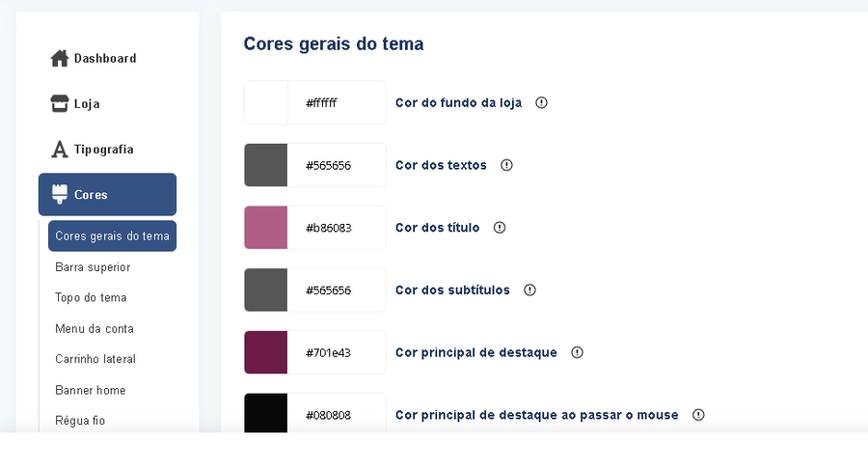The width and height of the screenshot is (868, 471).
Task: Go to Menu da conta settings
Action: [x=95, y=329]
